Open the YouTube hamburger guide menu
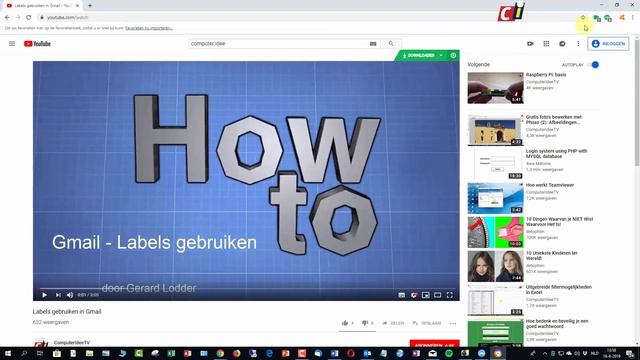640x360 pixels. 12,44
